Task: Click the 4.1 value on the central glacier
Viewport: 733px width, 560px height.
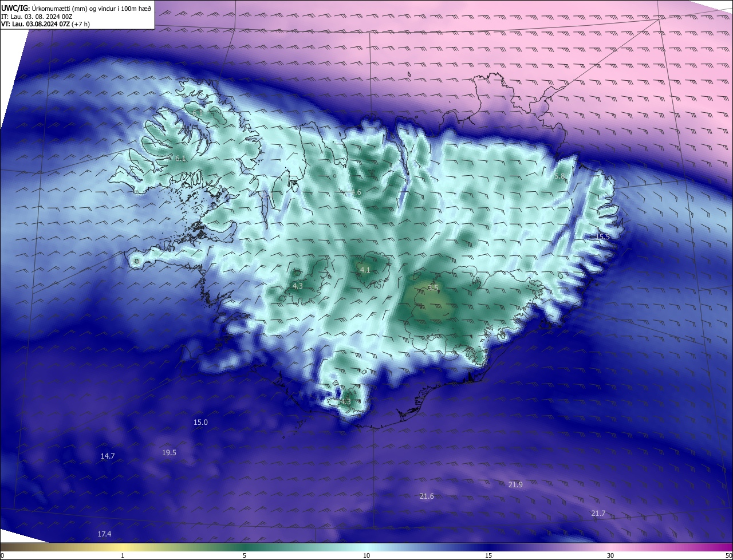Action: pyautogui.click(x=365, y=270)
